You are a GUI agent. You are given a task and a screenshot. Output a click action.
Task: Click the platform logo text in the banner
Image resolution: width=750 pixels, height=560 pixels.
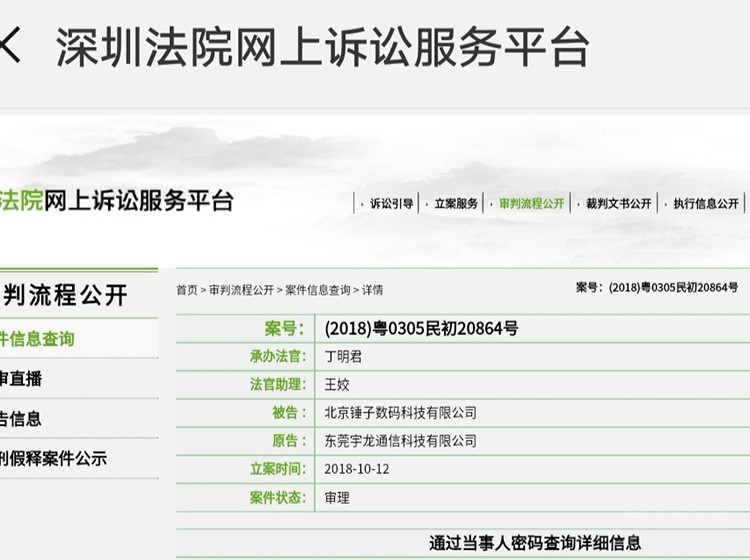(118, 200)
